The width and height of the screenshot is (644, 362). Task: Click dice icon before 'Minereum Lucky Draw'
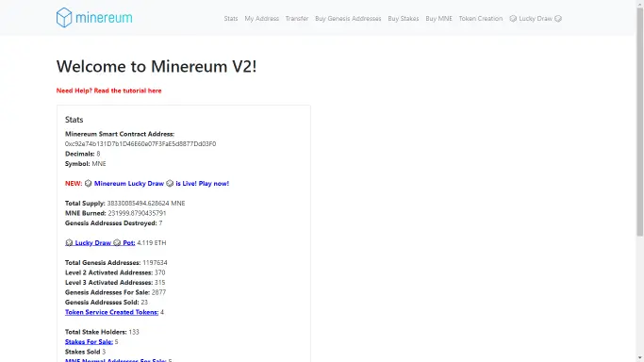click(x=88, y=184)
